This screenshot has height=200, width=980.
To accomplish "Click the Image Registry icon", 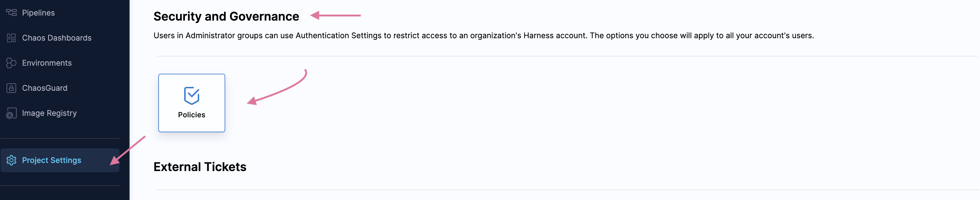I will [x=11, y=113].
